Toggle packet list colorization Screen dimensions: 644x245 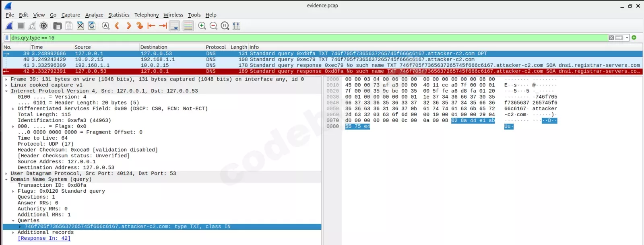pos(188,26)
